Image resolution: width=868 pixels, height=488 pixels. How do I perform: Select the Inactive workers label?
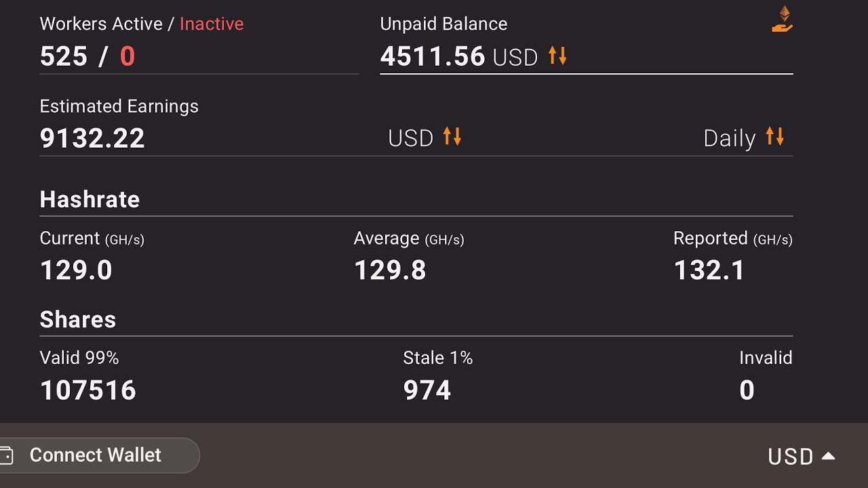coord(212,24)
